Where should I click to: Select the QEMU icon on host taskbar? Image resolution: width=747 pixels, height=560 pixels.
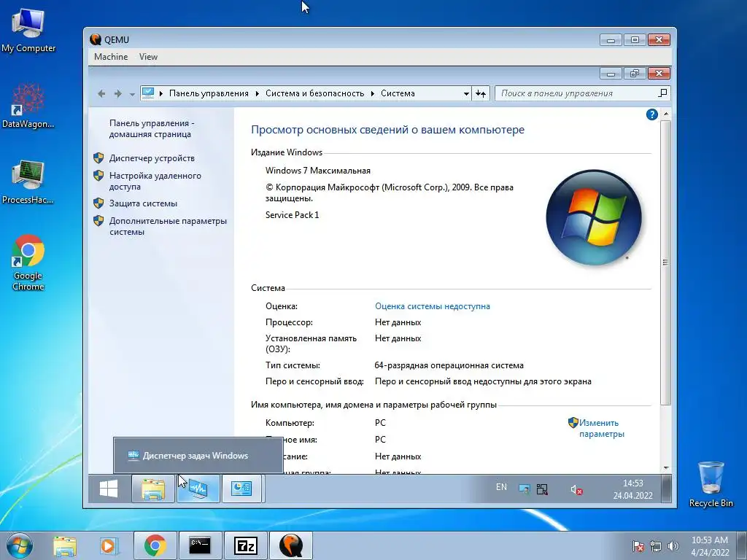tap(291, 545)
